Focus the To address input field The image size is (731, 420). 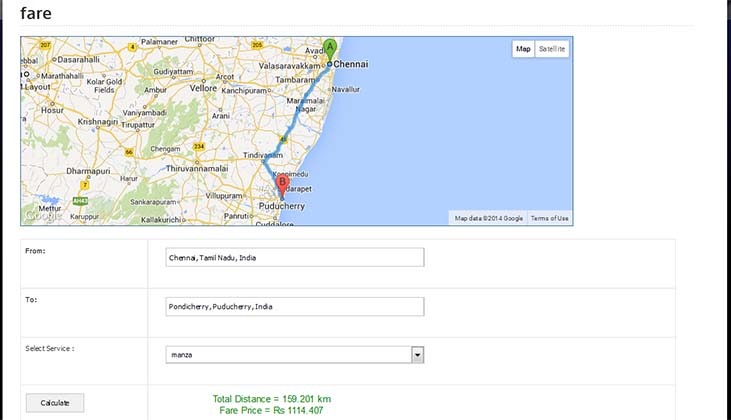295,306
